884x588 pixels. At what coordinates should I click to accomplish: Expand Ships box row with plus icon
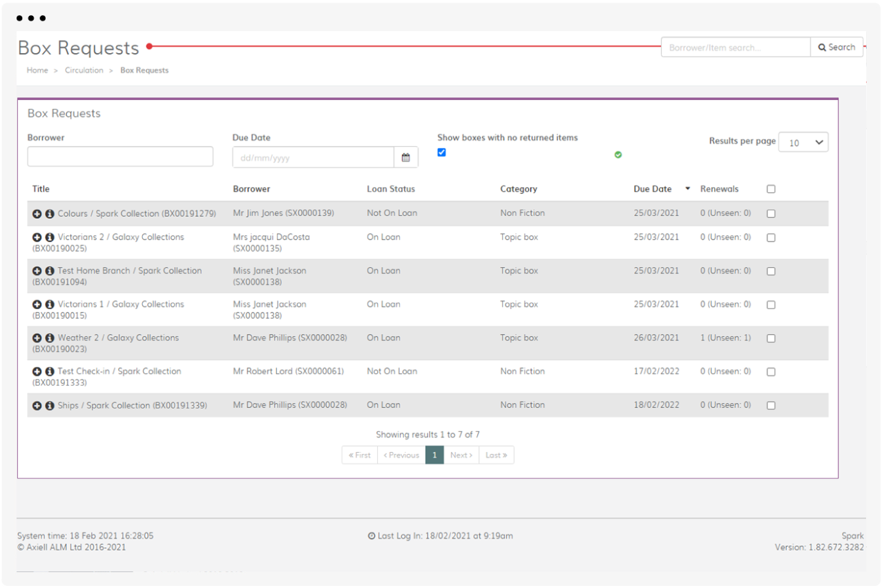37,406
